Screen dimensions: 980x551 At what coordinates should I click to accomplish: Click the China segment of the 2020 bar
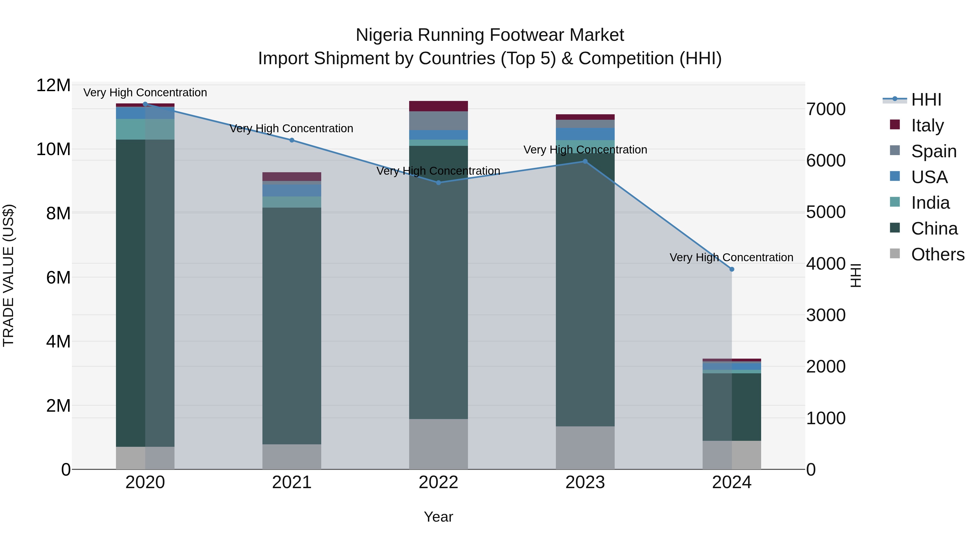coord(145,293)
